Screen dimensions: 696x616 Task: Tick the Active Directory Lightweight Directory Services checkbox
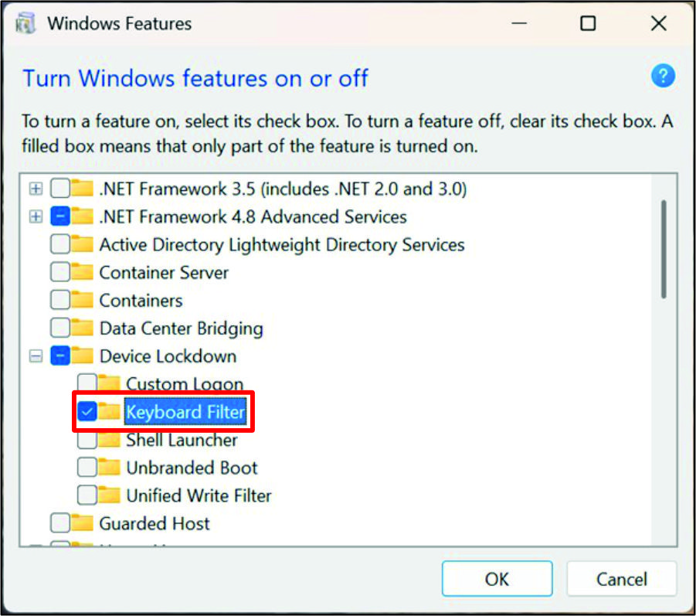point(60,244)
